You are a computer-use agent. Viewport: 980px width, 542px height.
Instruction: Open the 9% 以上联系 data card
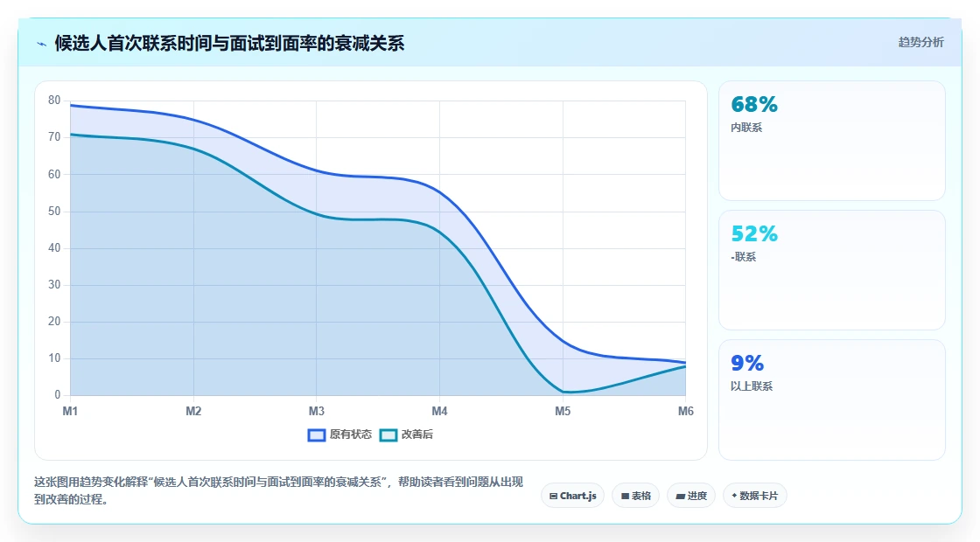click(832, 400)
